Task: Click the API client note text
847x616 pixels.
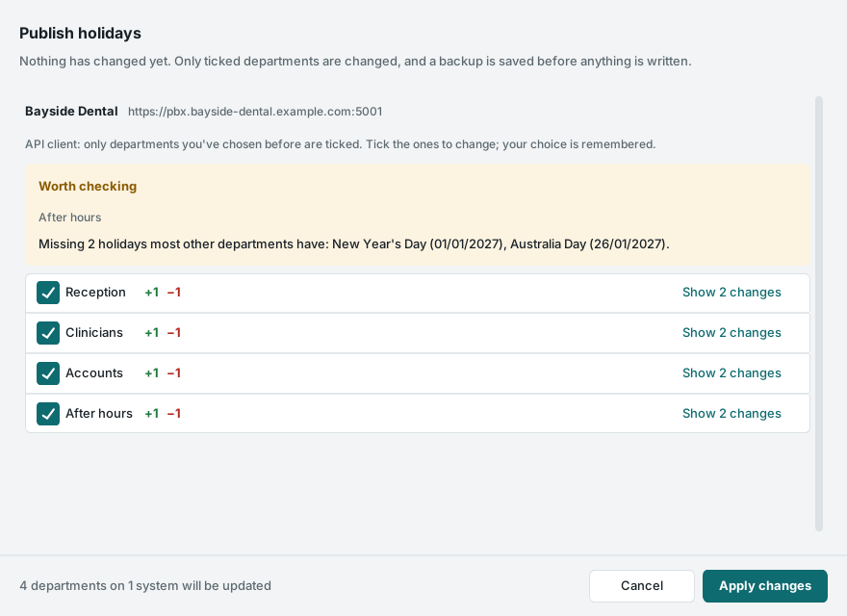Action: [x=341, y=144]
